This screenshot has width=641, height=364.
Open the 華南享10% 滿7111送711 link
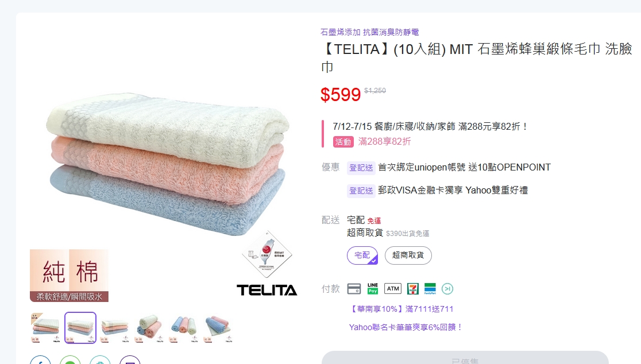tap(401, 309)
